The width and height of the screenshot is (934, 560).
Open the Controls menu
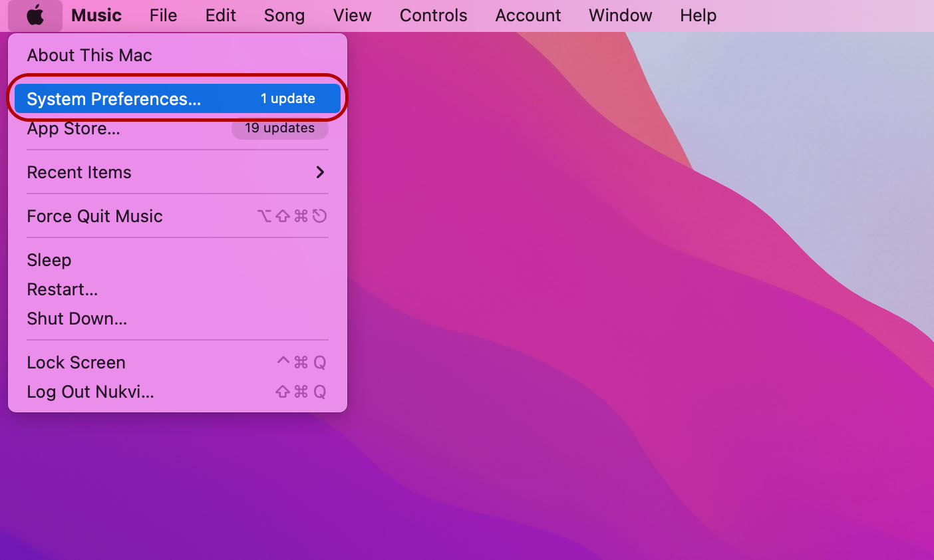pyautogui.click(x=433, y=15)
